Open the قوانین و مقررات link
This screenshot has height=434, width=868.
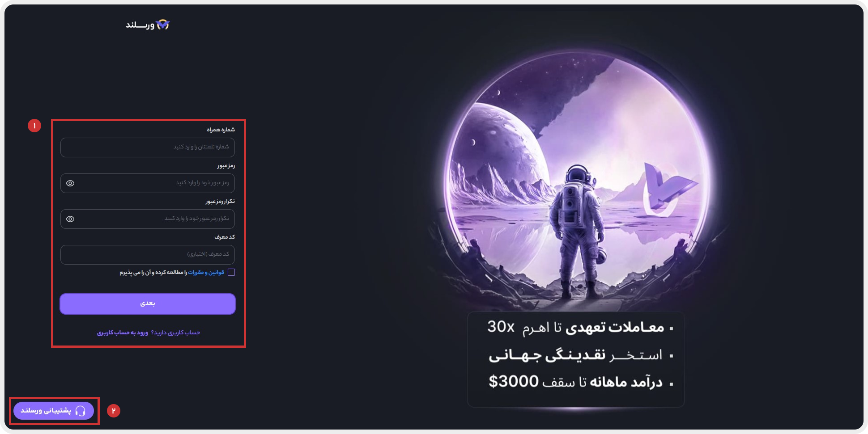click(x=206, y=272)
